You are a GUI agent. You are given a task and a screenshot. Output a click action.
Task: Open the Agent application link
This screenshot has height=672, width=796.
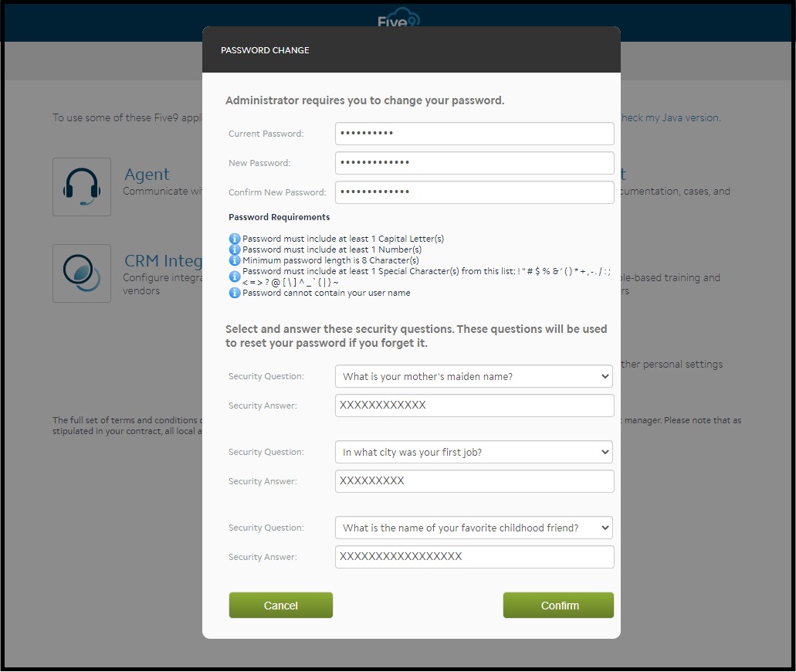147,175
